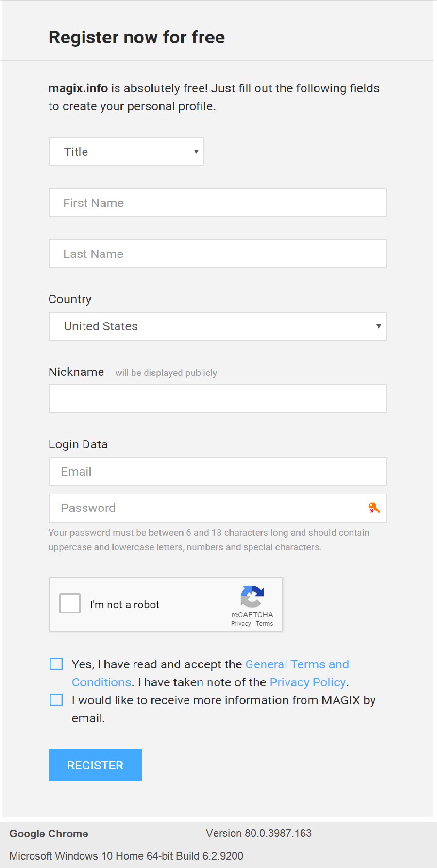Accept the General Terms and Conditions checkbox
This screenshot has width=437, height=868.
click(56, 664)
